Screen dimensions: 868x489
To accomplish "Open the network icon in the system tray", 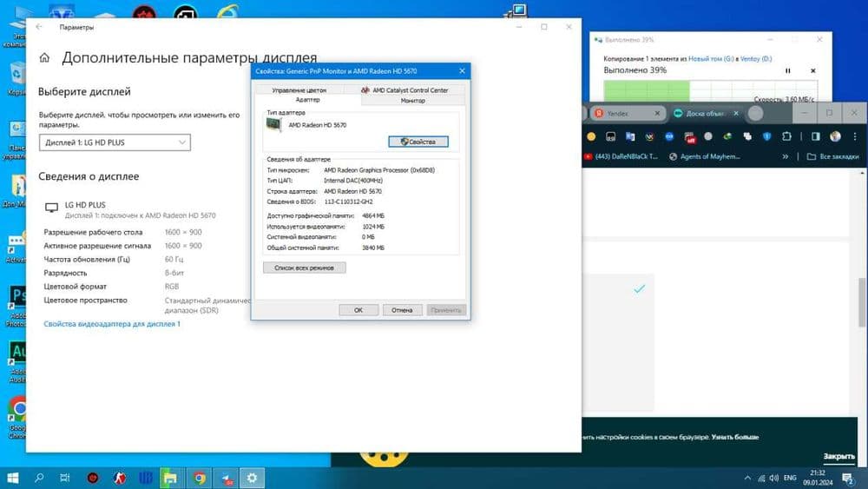I will click(761, 478).
